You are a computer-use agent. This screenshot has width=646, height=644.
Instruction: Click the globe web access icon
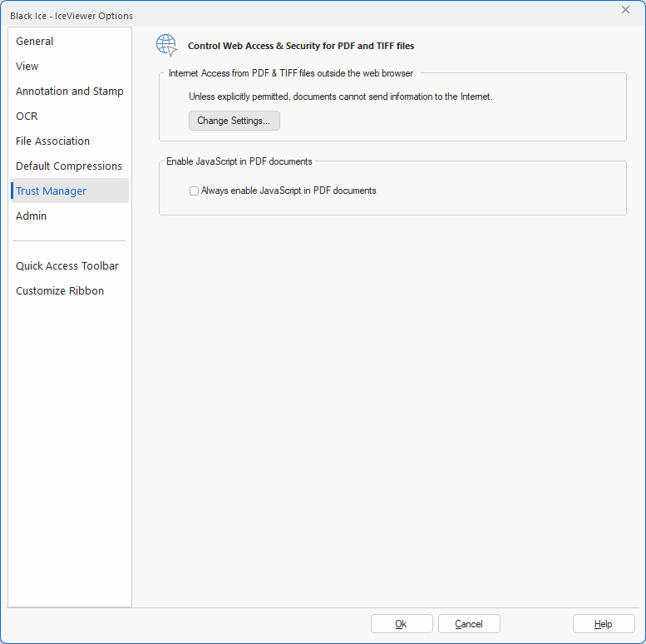166,45
